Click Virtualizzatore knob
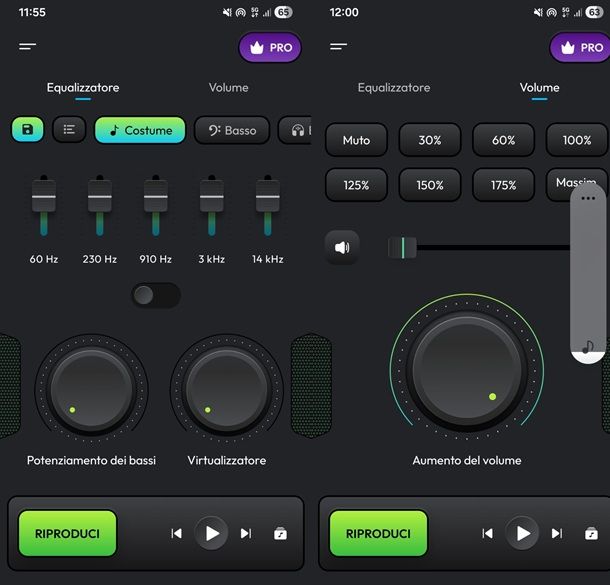 (226, 389)
